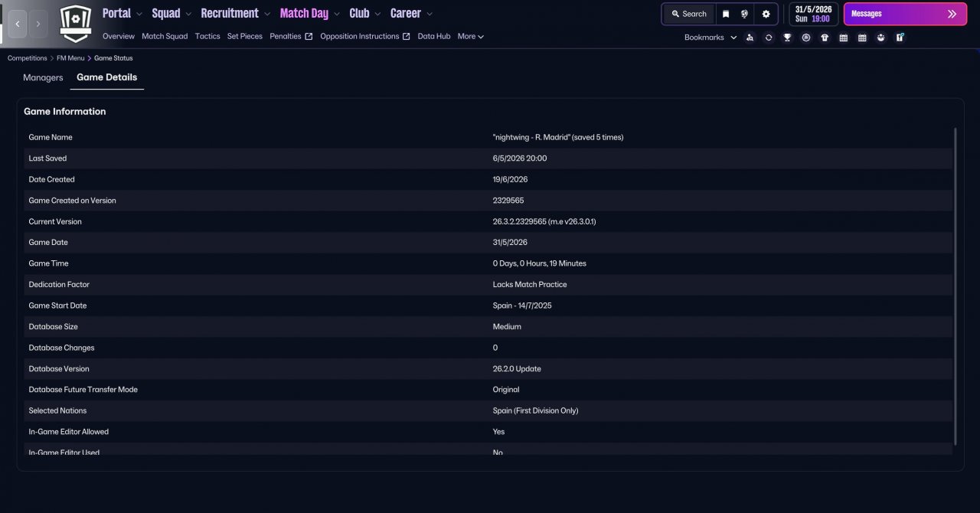
Task: Open the Match Squad submenu item
Action: click(x=165, y=36)
